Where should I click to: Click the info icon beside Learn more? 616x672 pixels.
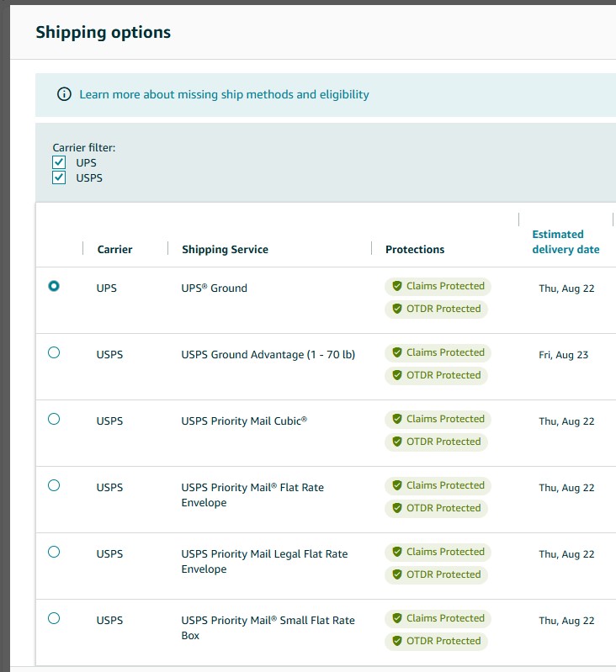[x=64, y=94]
